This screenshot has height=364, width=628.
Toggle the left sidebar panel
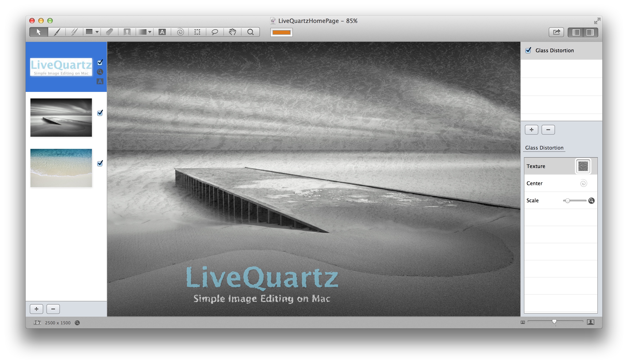click(576, 32)
